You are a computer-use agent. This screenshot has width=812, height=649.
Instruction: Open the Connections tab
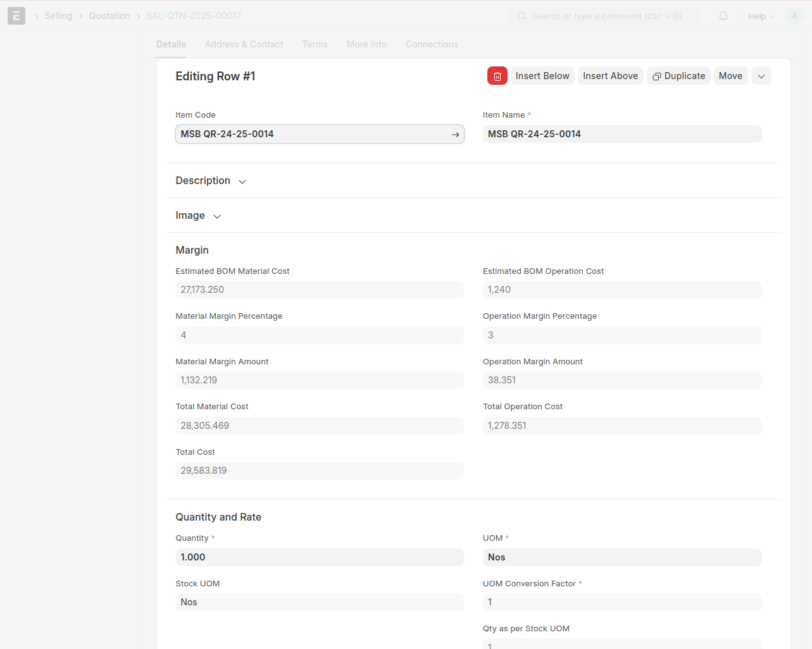[432, 44]
